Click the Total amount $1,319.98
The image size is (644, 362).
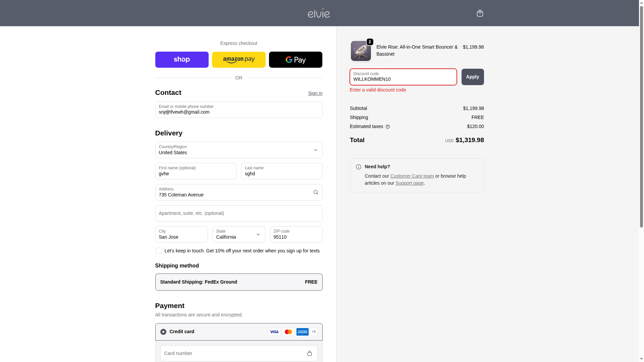(470, 140)
